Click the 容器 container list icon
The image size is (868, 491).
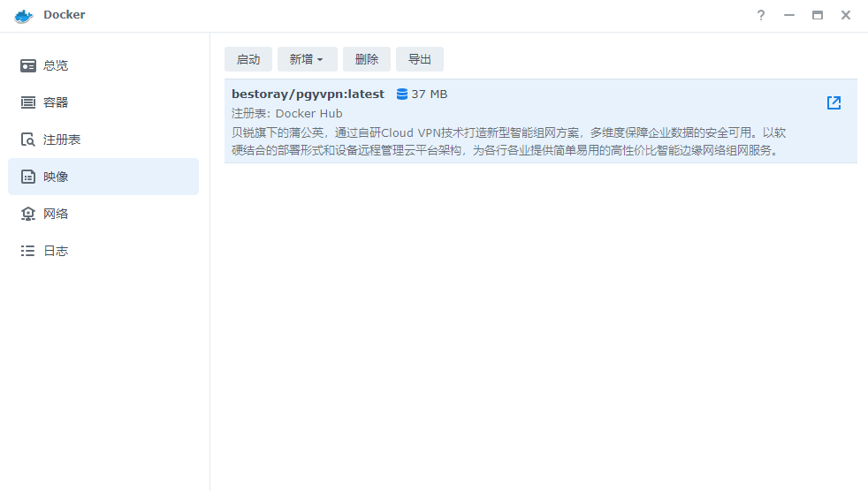tap(27, 102)
